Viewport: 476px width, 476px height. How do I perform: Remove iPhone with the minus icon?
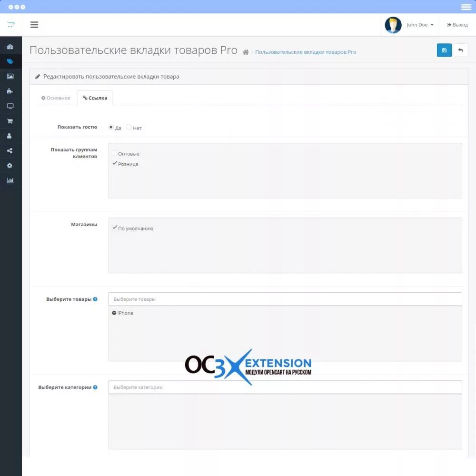click(x=114, y=313)
